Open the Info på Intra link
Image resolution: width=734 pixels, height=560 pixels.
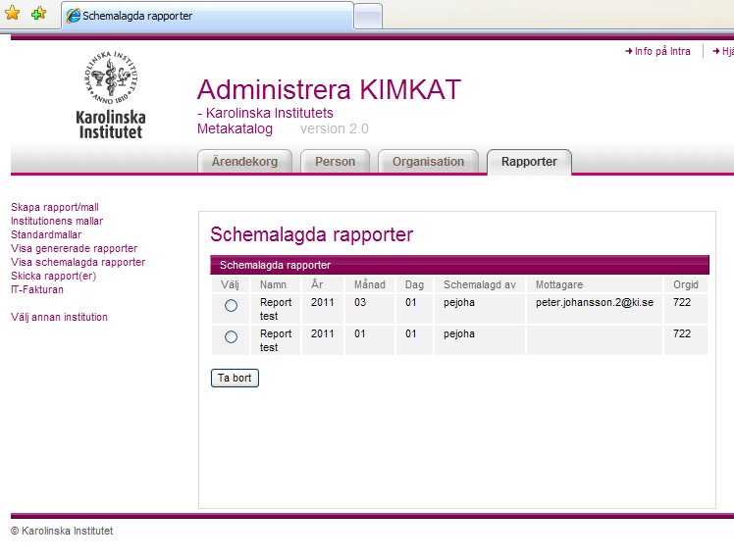[x=657, y=51]
